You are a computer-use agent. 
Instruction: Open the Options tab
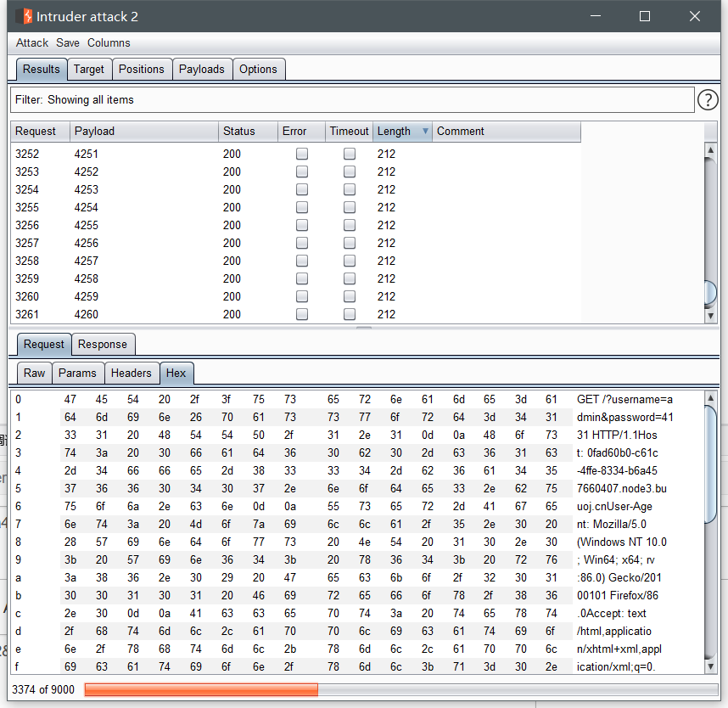click(x=258, y=70)
